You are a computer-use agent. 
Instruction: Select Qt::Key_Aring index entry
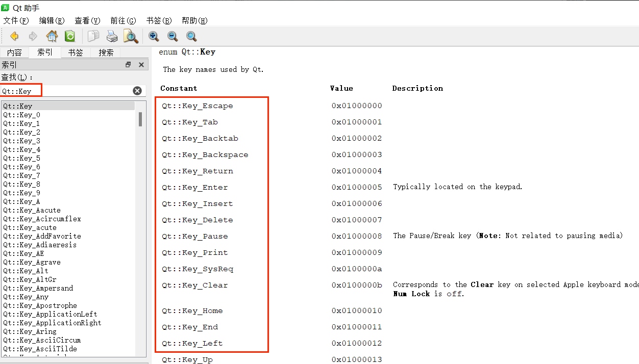coord(68,331)
